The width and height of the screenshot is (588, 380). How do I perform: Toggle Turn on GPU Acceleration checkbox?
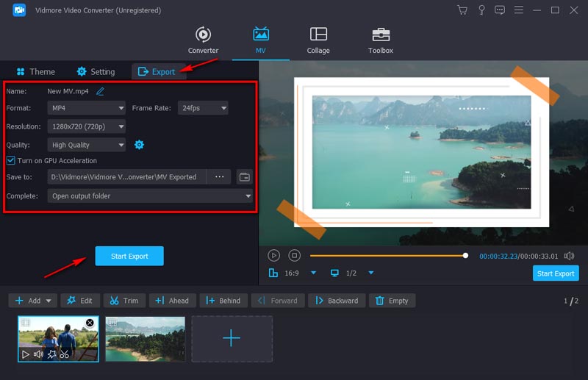click(x=11, y=160)
